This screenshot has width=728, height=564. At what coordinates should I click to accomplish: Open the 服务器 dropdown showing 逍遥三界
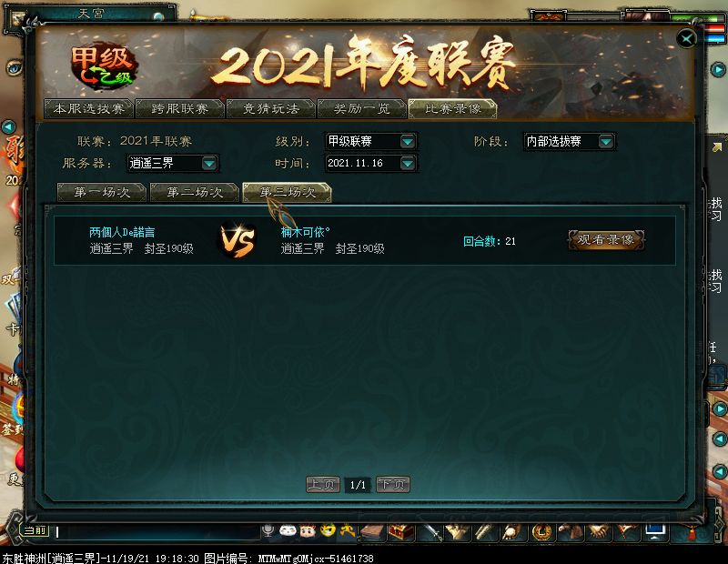pyautogui.click(x=173, y=164)
